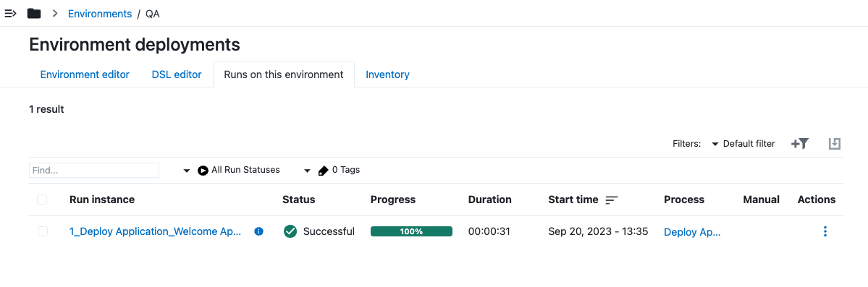Screen dimensions: 868x287
Task: Click the 100% progress bar
Action: tap(411, 231)
